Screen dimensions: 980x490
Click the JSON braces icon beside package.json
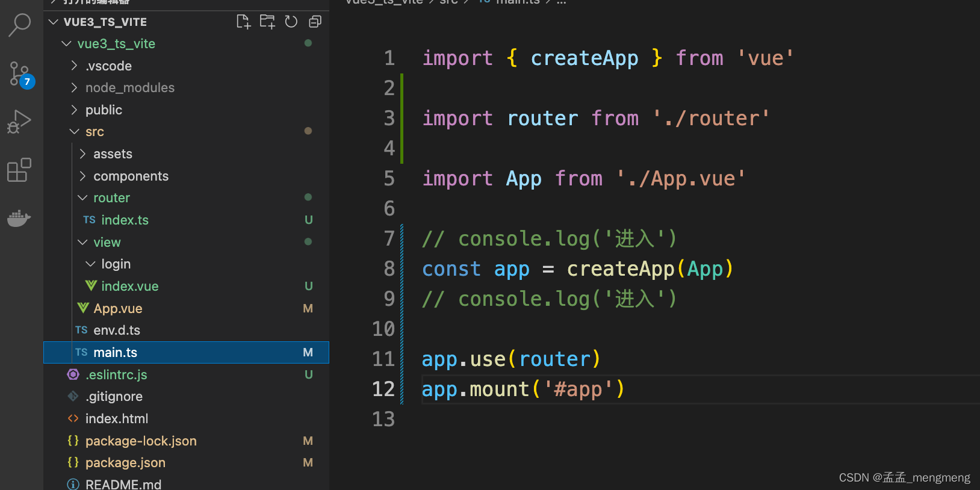(73, 462)
